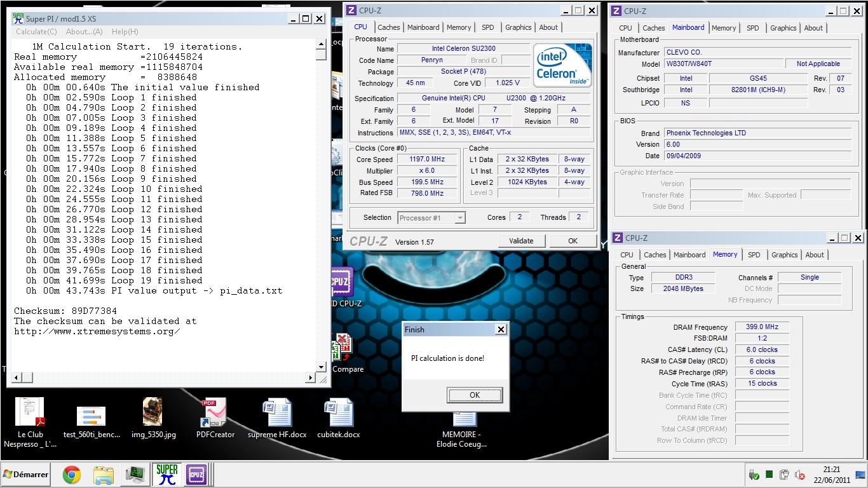Open test_560ti_benc desktop file icon
Image resolution: width=868 pixels, height=488 pixels.
[91, 416]
